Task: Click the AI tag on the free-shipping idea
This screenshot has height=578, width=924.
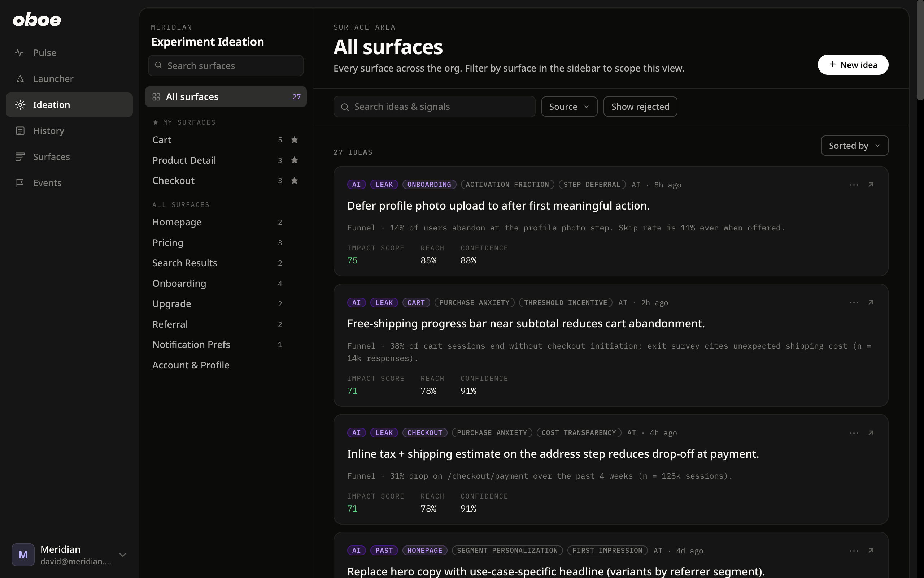Action: pos(357,303)
